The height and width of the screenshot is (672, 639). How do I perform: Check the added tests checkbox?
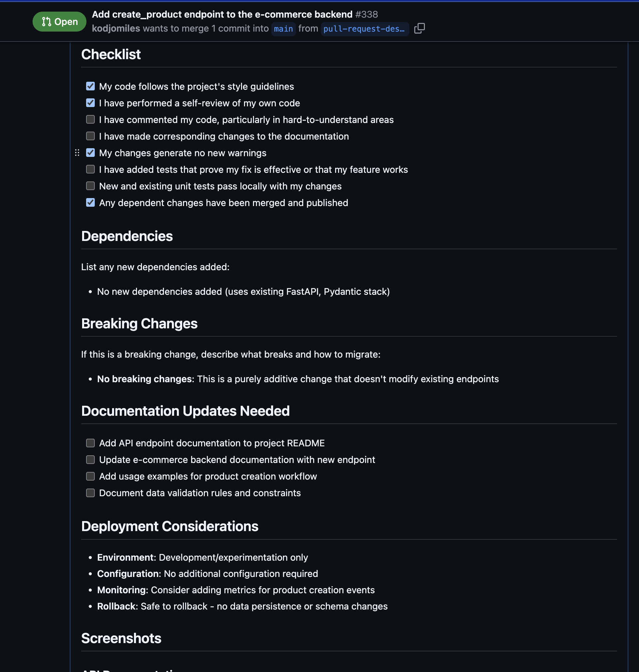(x=90, y=169)
